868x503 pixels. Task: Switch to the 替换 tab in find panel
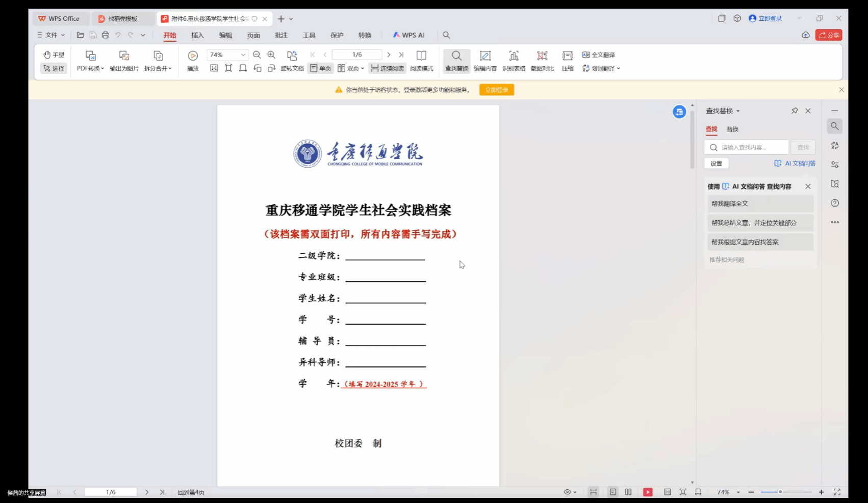[x=732, y=129]
